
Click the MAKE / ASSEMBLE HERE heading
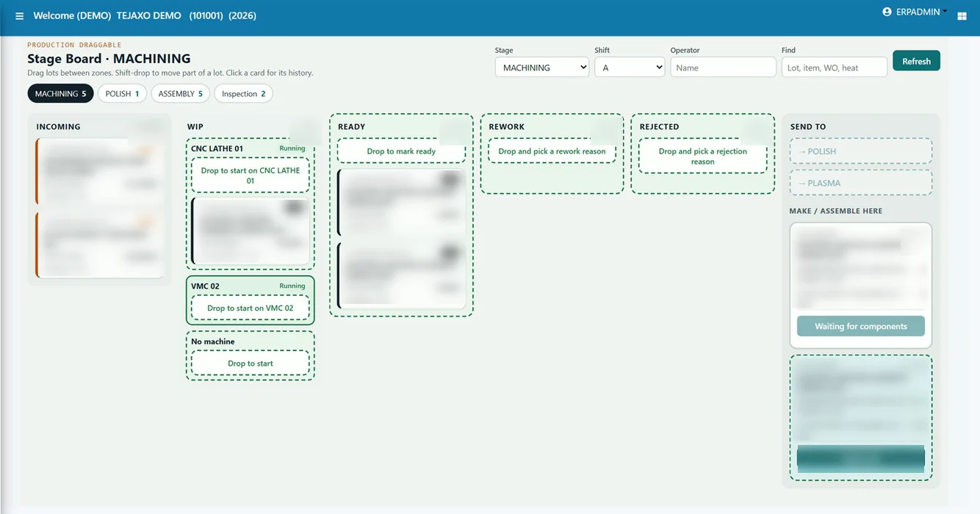pos(836,211)
